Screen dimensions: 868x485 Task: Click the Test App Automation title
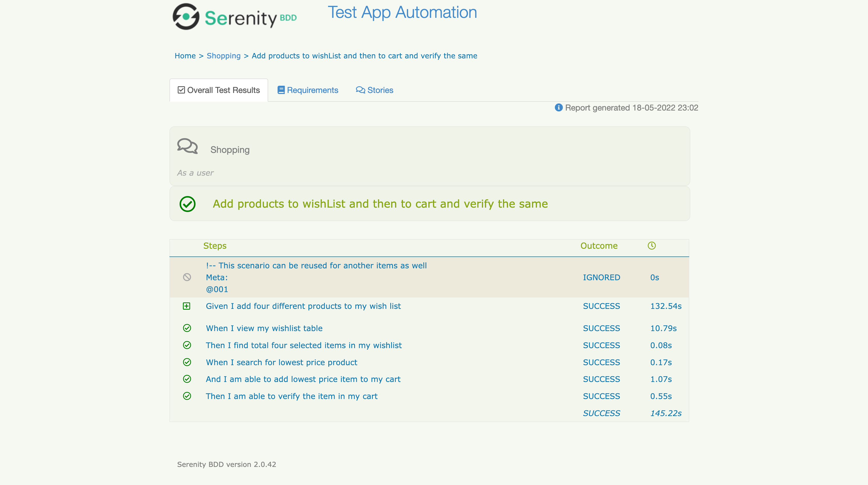(x=402, y=13)
